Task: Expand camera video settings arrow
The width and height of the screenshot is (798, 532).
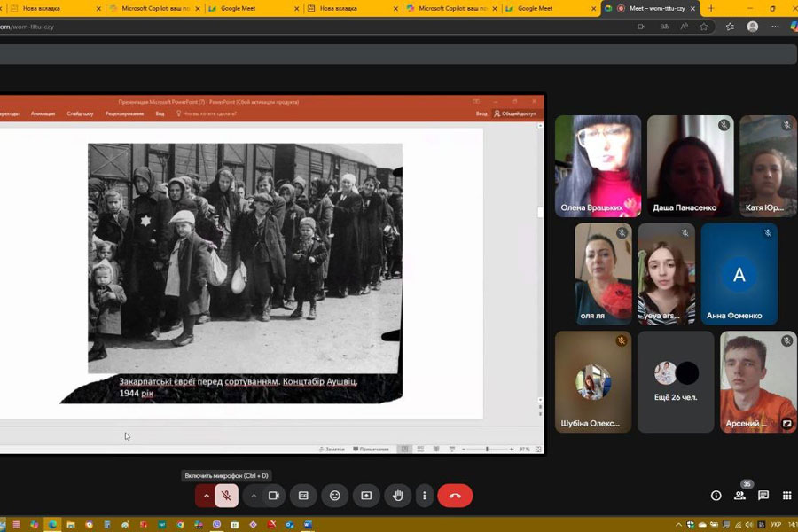Action: click(254, 496)
